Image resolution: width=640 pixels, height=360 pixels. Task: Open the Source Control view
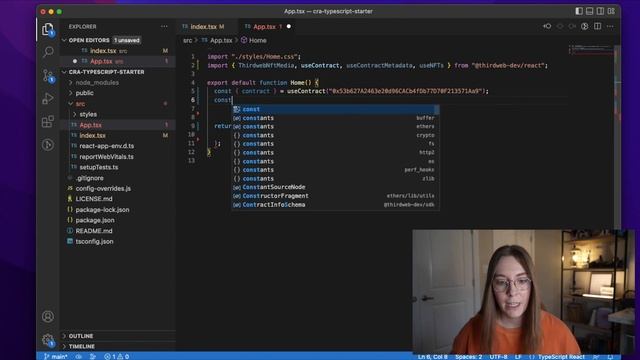tap(48, 76)
